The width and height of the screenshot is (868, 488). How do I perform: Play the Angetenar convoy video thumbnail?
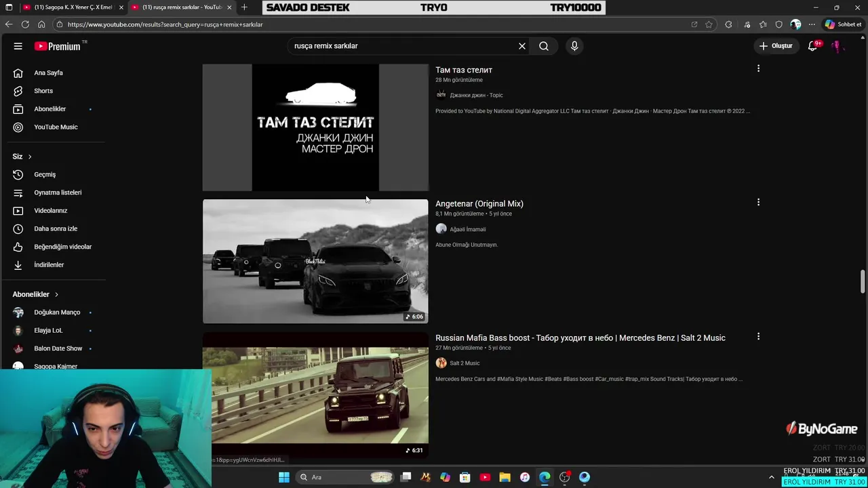pos(315,261)
